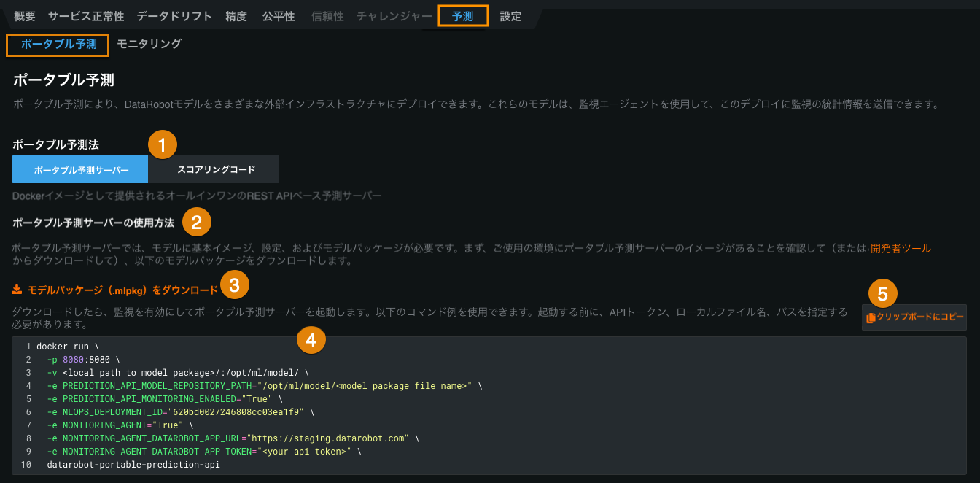Screen dimensions: 980x483
Task: Switch to スコアリングコード method
Action: tap(216, 170)
